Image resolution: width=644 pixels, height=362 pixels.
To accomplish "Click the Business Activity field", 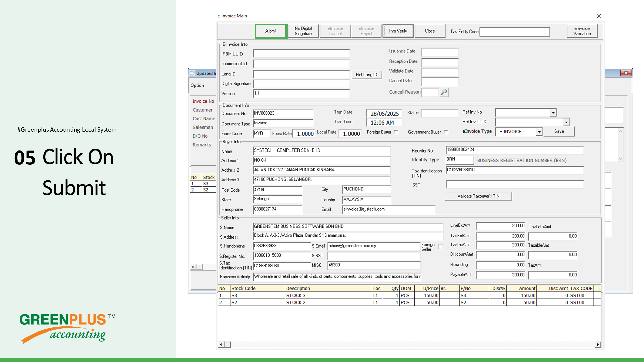I will tap(337, 277).
